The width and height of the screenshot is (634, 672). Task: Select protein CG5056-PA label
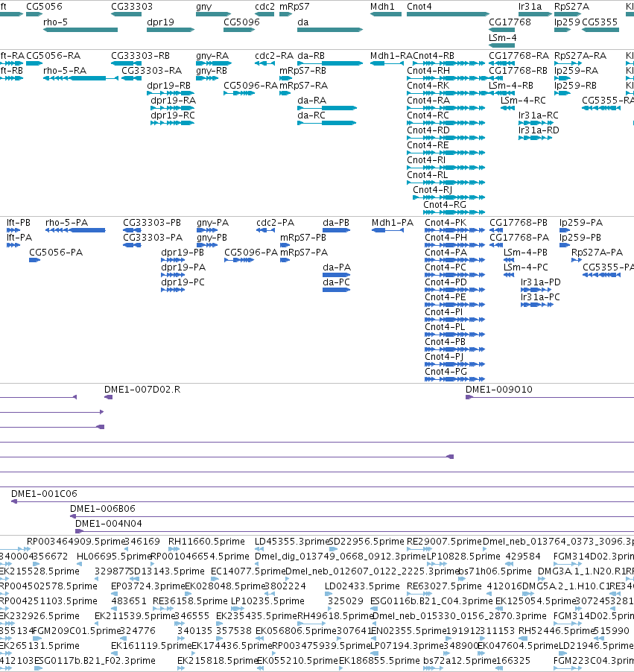[56, 253]
